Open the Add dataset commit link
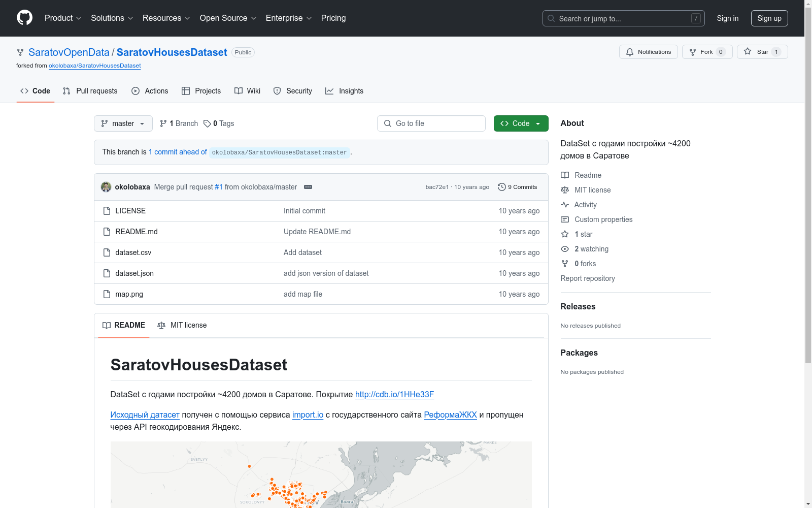Screen dimensions: 812x508 click(x=302, y=252)
